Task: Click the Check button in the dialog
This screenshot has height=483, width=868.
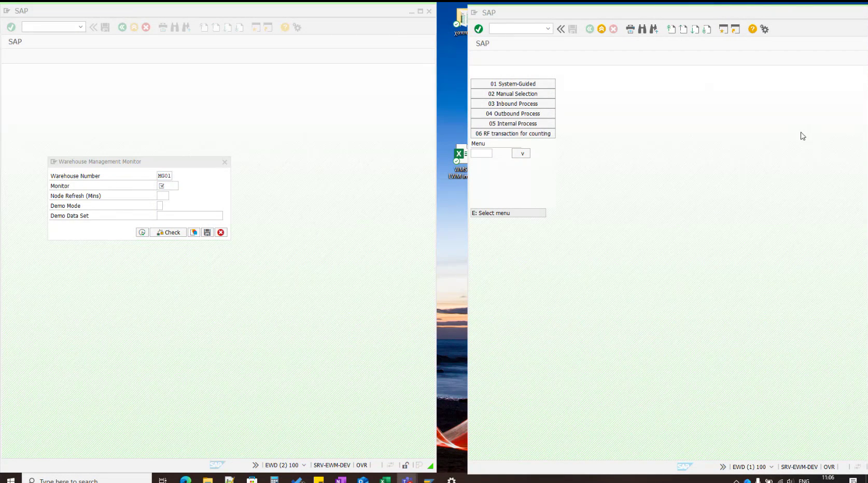Action: (x=167, y=232)
